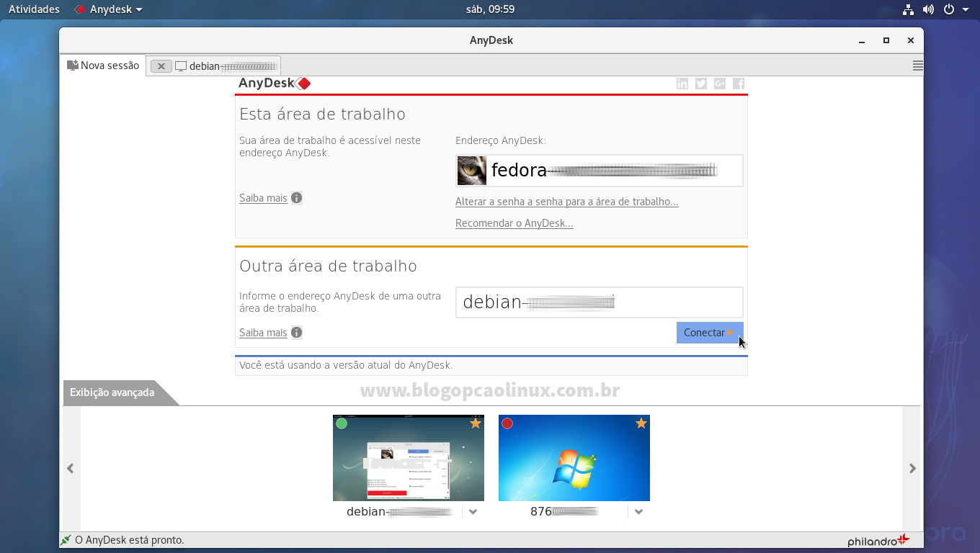This screenshot has height=553, width=980.
Task: Click the cat avatar beside fedora address
Action: coord(472,171)
